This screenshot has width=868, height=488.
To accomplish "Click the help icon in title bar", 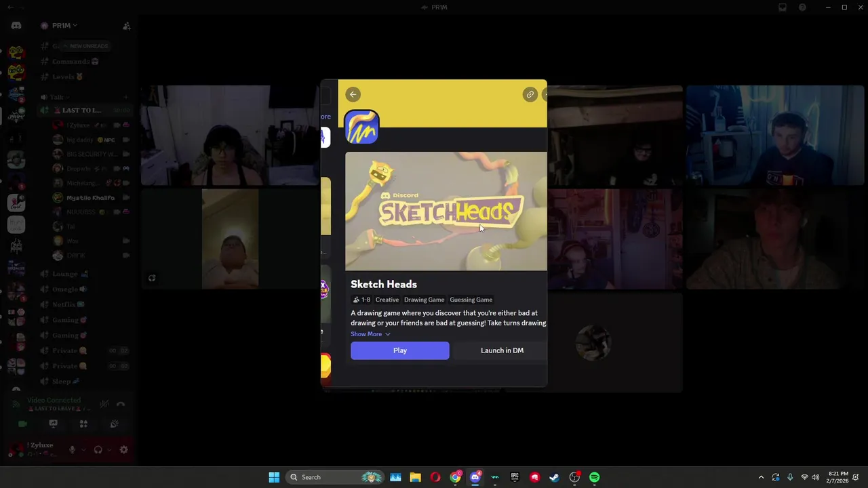I will tap(802, 7).
